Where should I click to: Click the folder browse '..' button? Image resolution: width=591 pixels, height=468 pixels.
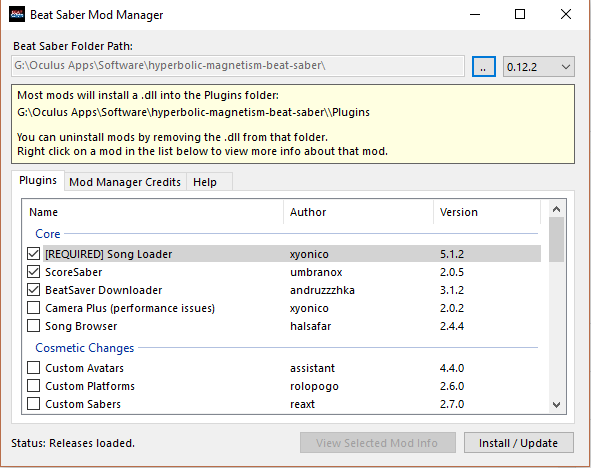[484, 67]
